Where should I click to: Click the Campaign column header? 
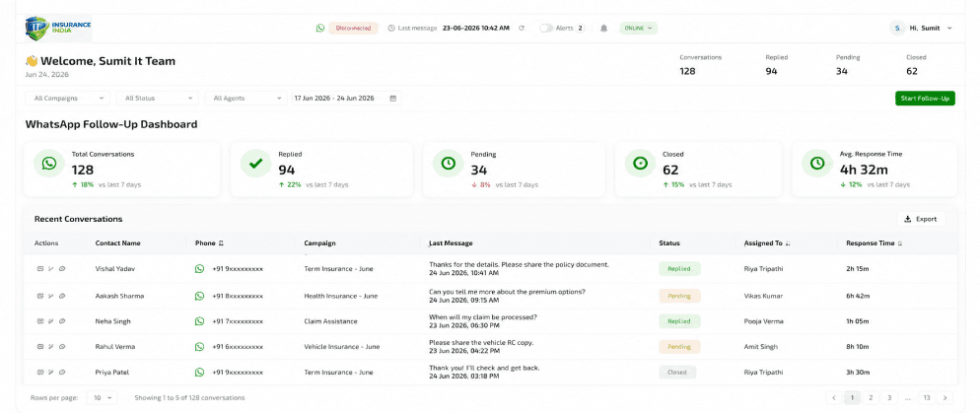(319, 243)
